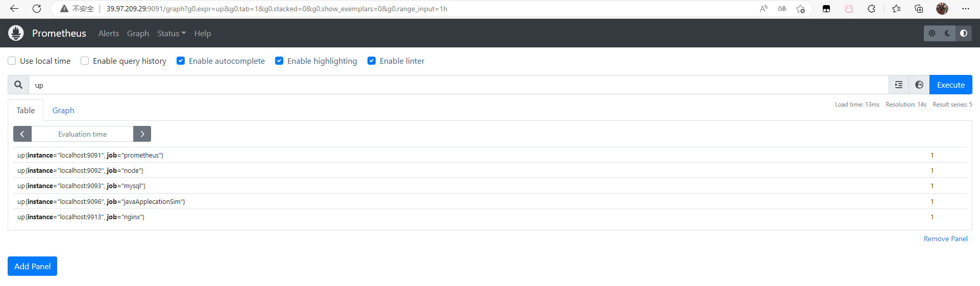Image resolution: width=980 pixels, height=286 pixels.
Task: Switch to the Graph panel tab
Action: (x=63, y=110)
